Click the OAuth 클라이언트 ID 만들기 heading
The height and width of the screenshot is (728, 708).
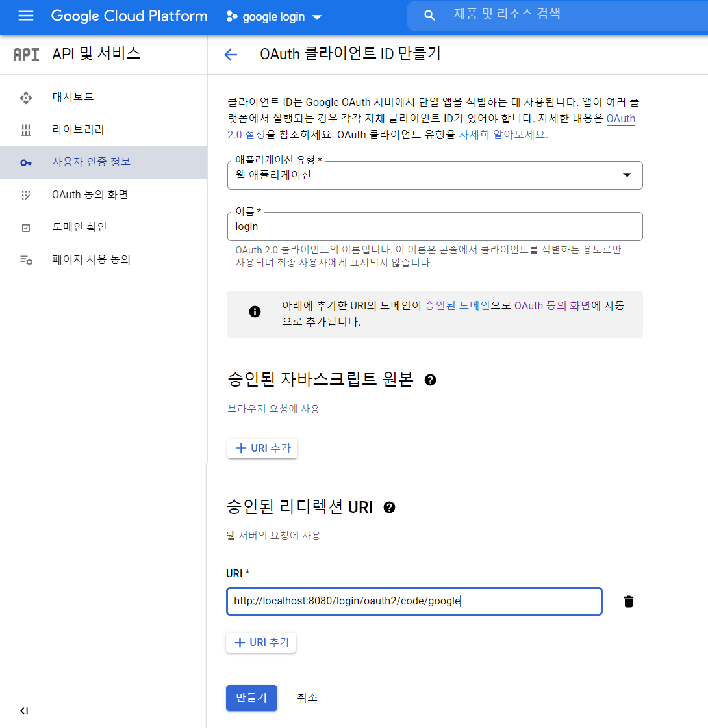(x=350, y=54)
